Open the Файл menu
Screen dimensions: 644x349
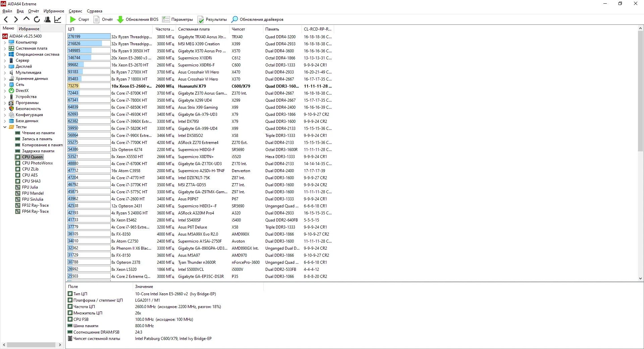coord(7,11)
